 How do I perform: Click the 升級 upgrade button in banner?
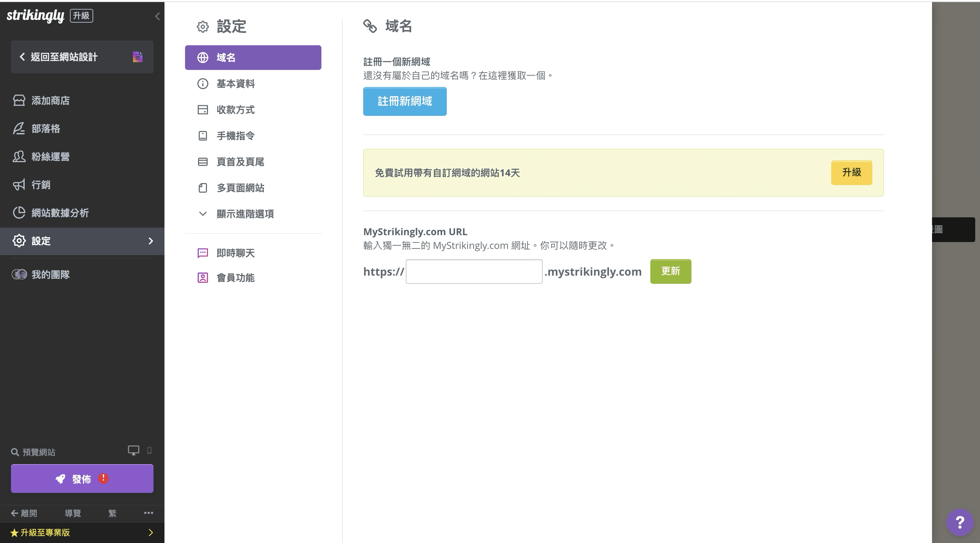click(x=852, y=173)
